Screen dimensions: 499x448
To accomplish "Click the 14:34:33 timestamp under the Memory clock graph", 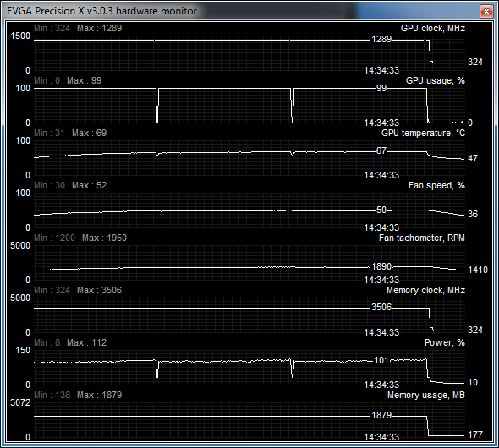I will tap(381, 332).
